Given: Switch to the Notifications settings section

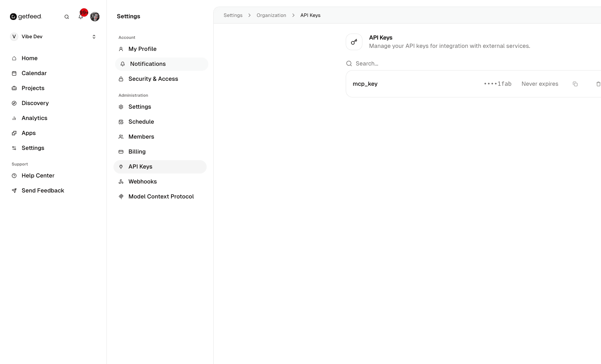Looking at the screenshot, I should (x=148, y=64).
